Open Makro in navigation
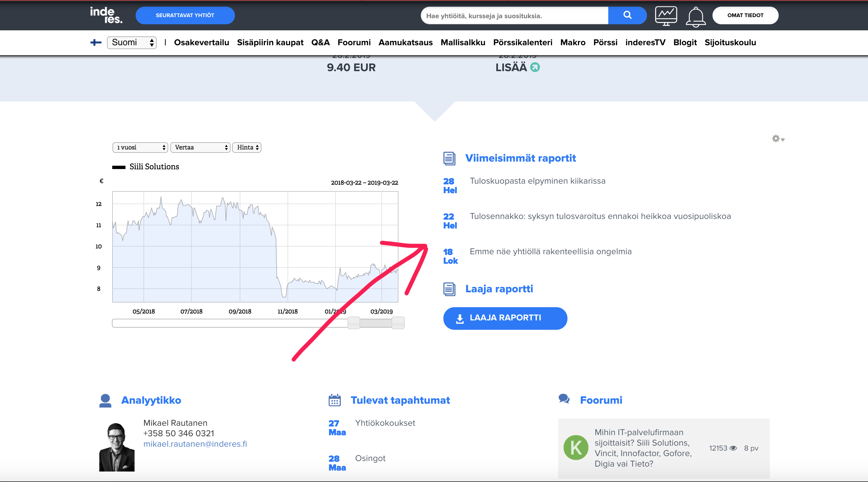The height and width of the screenshot is (482, 868). pos(573,42)
